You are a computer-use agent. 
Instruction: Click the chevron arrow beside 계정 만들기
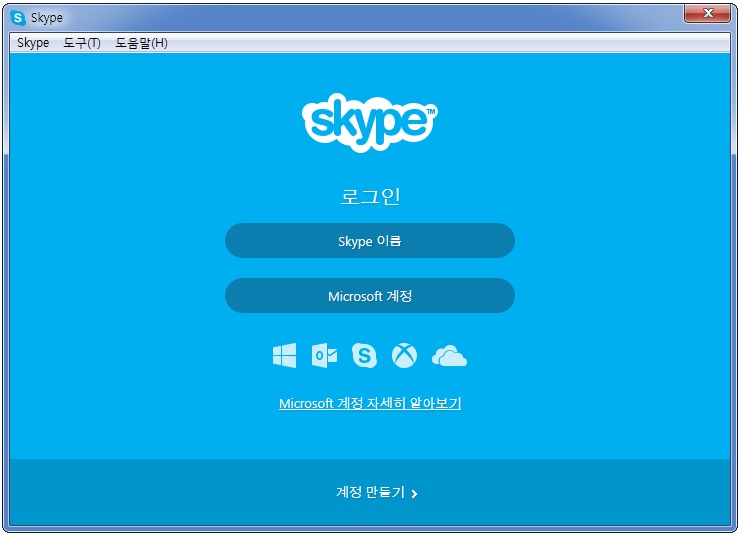tap(414, 493)
